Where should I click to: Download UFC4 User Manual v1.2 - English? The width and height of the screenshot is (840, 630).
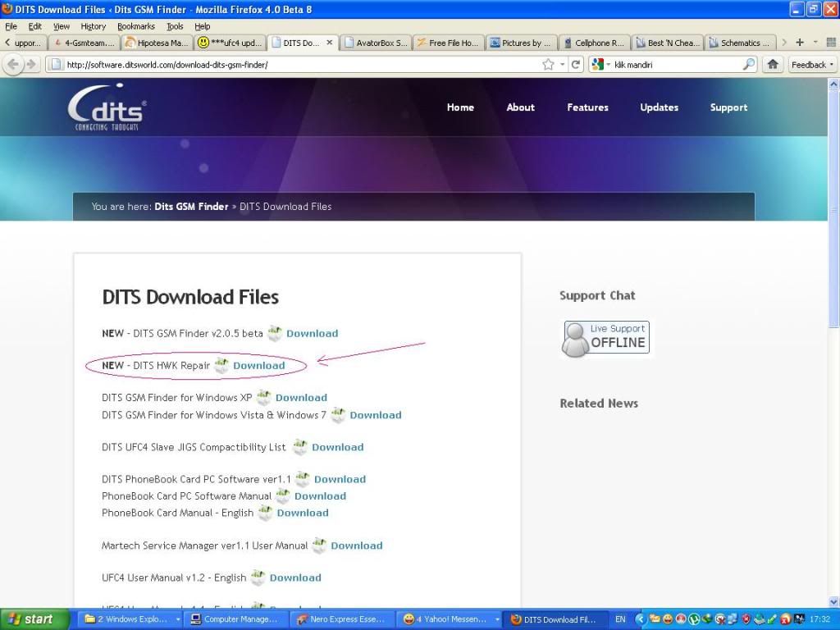tap(295, 577)
